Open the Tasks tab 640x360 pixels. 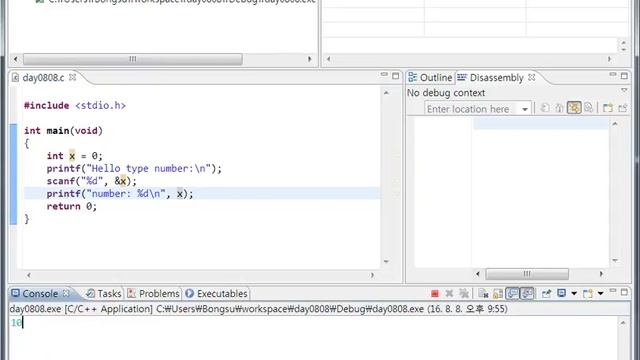tap(104, 293)
